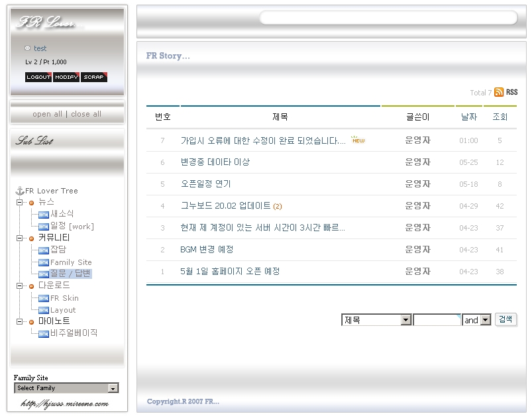Click the orange folder icon next to 다운로드
532x416 pixels.
point(32,286)
